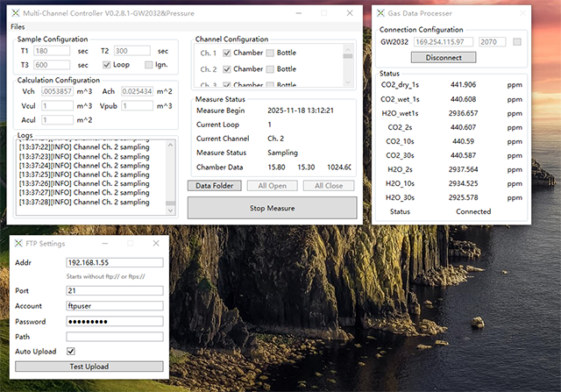Toggle the Auto Upload checkbox
The height and width of the screenshot is (392, 561).
71,351
